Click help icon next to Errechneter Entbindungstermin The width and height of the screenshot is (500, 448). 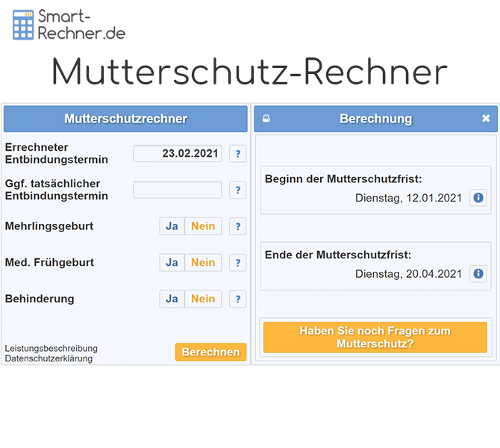click(x=237, y=154)
